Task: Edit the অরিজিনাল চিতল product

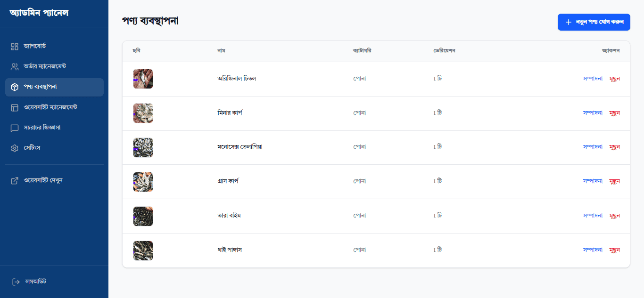Action: point(593,79)
